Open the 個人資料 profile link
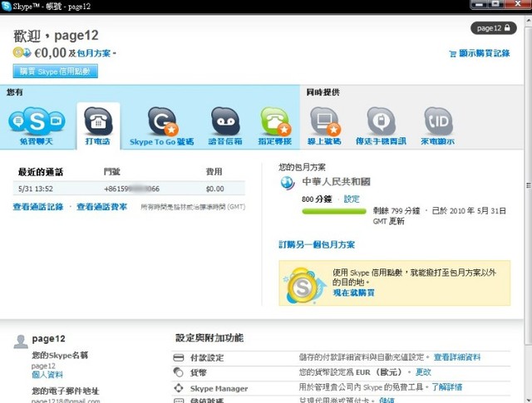The height and width of the screenshot is (403, 532). point(47,375)
